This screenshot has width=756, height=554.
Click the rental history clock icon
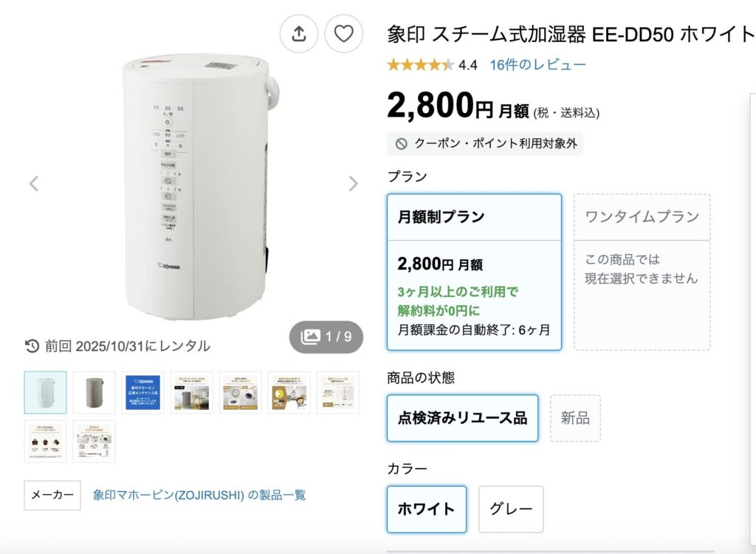pos(32,346)
